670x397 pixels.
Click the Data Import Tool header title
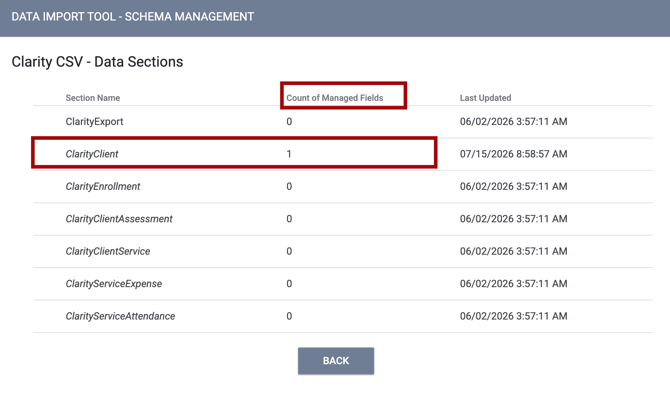point(132,17)
